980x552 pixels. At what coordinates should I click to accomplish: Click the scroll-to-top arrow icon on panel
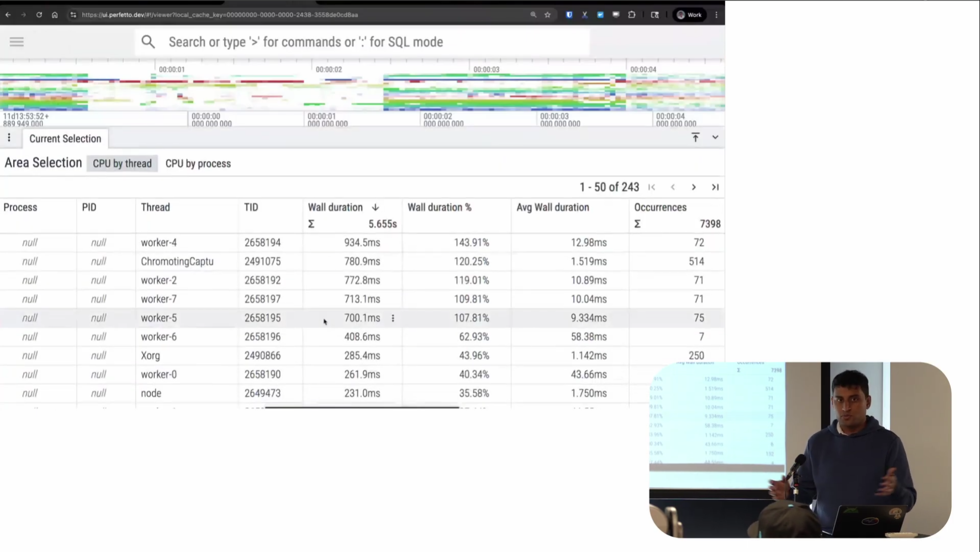(x=696, y=137)
